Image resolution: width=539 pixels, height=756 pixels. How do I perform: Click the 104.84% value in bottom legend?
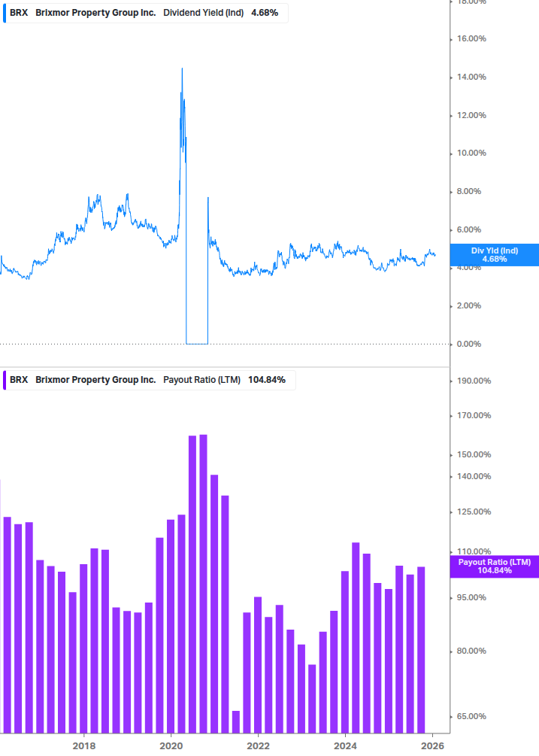click(267, 380)
